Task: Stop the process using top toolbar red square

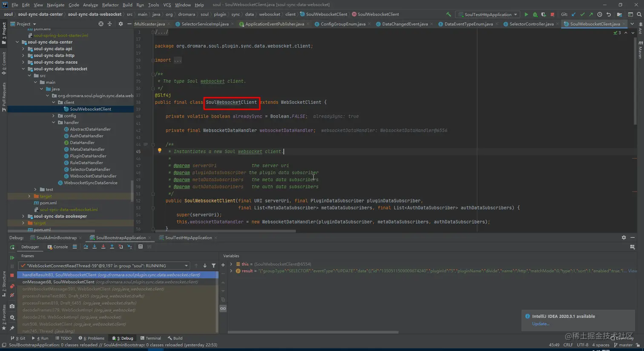Action: 552,14
